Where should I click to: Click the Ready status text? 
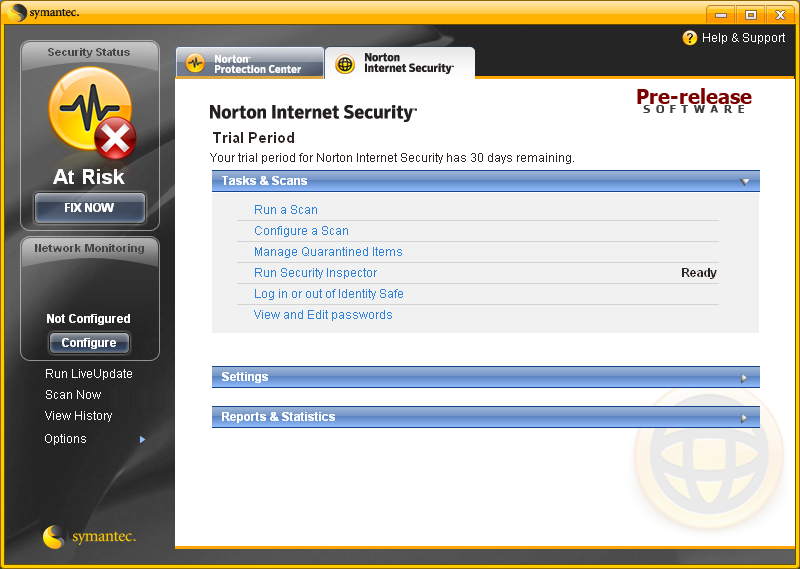699,273
